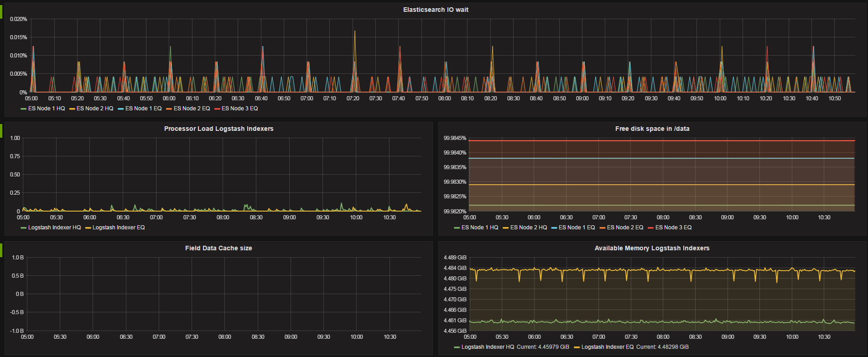This screenshot has width=868, height=357.
Task: Toggle Logstash Indexer EQ in Available Memory legend
Action: 608,347
